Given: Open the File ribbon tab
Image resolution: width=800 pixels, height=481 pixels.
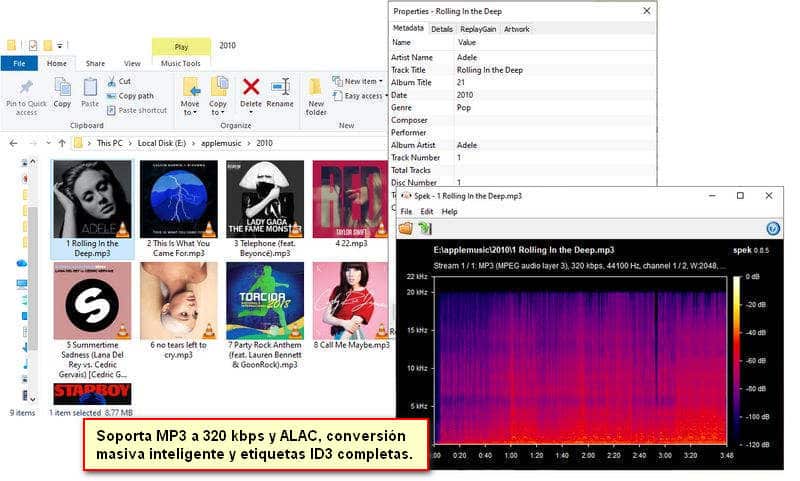Looking at the screenshot, I should pos(19,63).
